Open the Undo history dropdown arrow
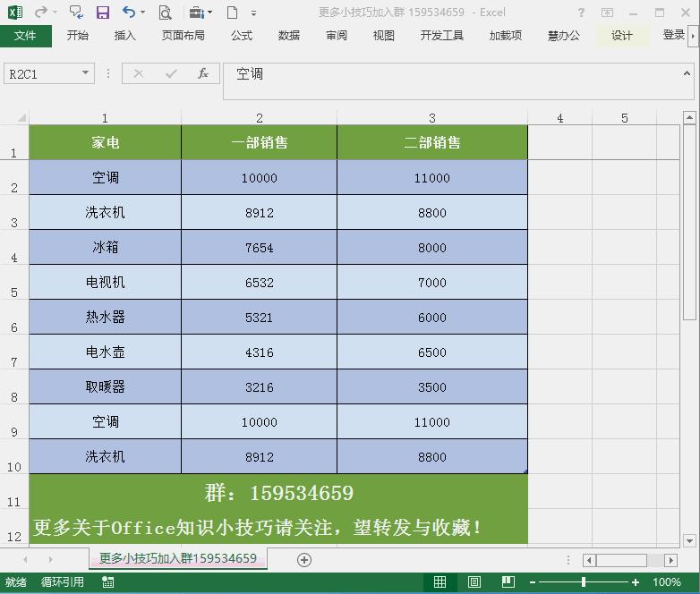The height and width of the screenshot is (594, 700). tap(143, 13)
